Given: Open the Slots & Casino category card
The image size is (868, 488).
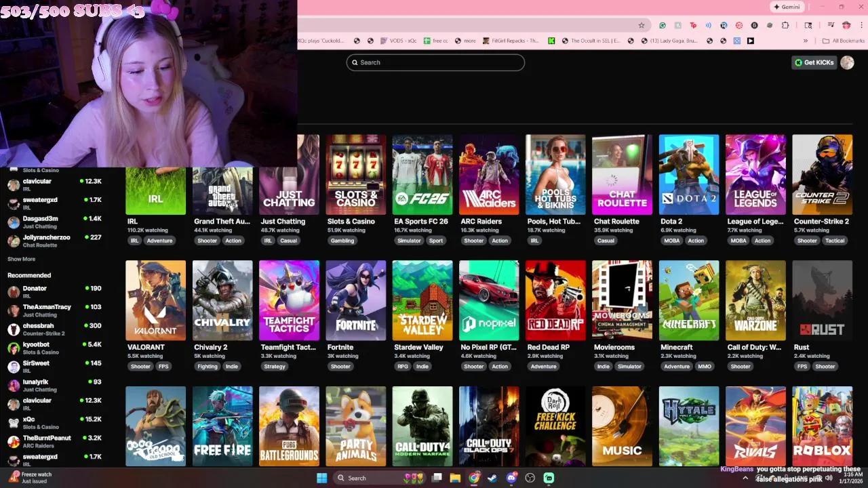Looking at the screenshot, I should click(356, 190).
